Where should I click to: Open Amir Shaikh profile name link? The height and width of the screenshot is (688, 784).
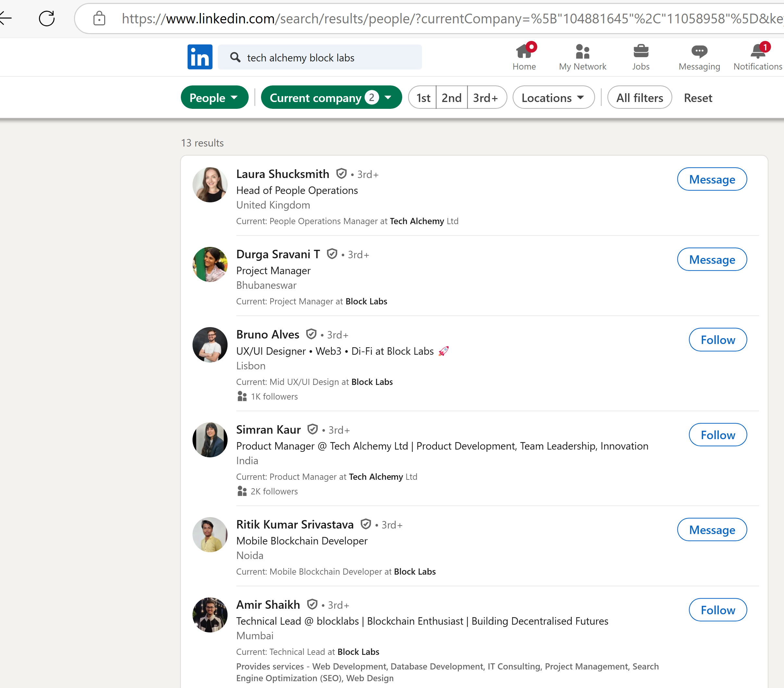pyautogui.click(x=268, y=604)
